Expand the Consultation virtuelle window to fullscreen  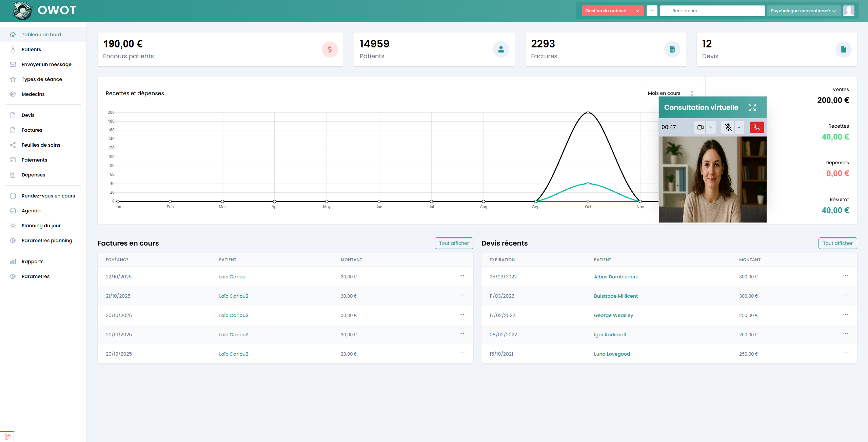[x=752, y=107]
